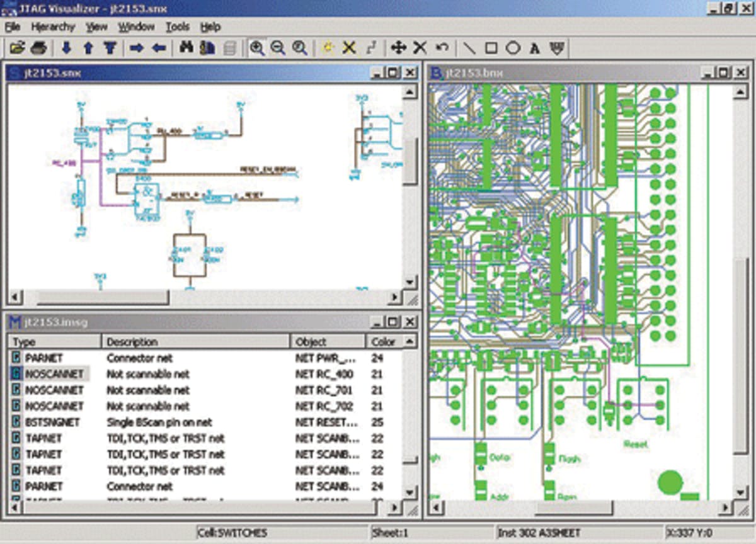Expand the Hierarchy menu
Screen dimensions: 756x544
pyautogui.click(x=54, y=26)
